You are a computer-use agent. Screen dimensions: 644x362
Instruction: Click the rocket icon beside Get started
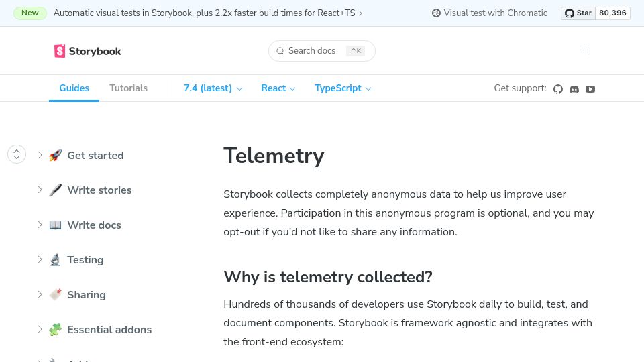pyautogui.click(x=56, y=155)
